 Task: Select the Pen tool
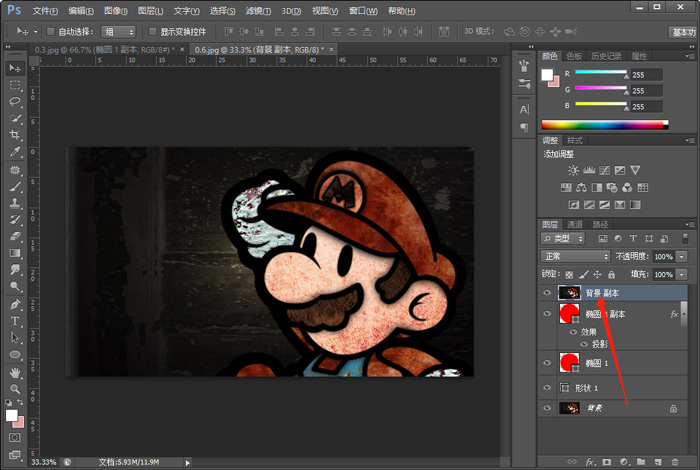[15, 304]
